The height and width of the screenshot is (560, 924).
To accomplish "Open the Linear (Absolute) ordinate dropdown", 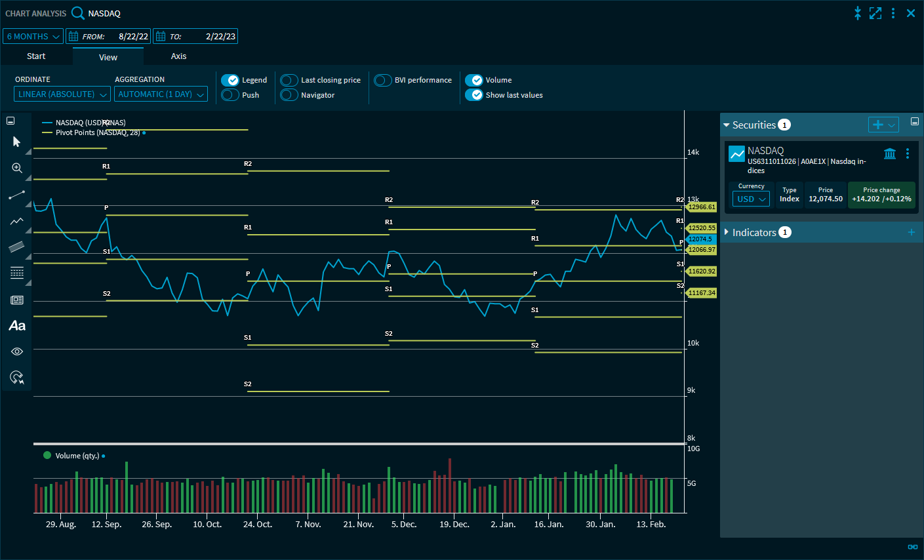I will pos(62,94).
